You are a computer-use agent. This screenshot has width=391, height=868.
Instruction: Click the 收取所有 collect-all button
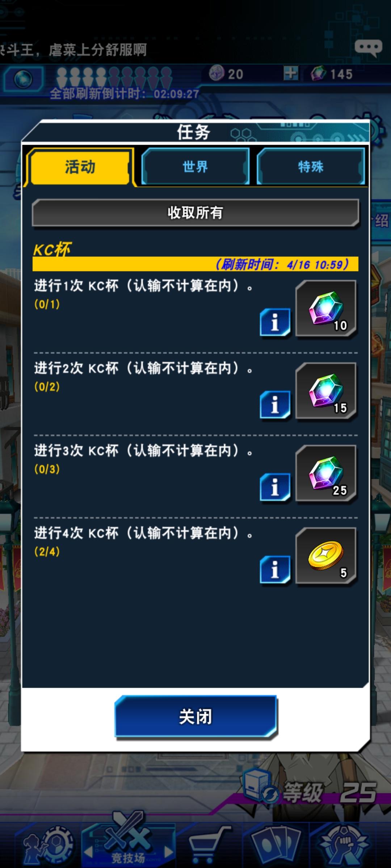195,213
